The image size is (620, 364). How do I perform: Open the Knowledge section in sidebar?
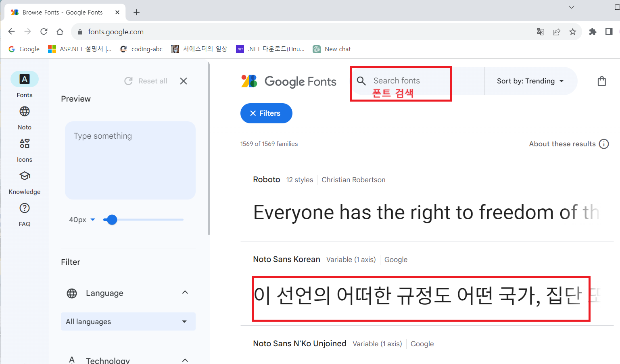click(x=25, y=182)
